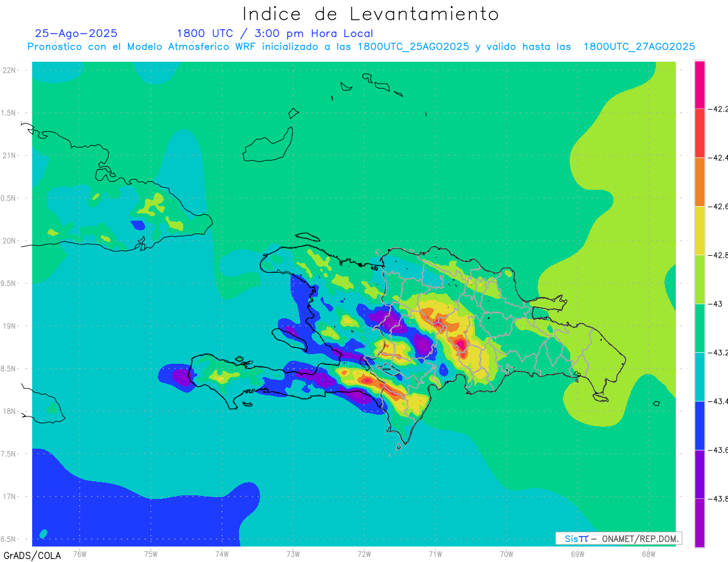Image resolution: width=728 pixels, height=562 pixels.
Task: Select the yellow-green legend segment
Action: click(x=699, y=279)
